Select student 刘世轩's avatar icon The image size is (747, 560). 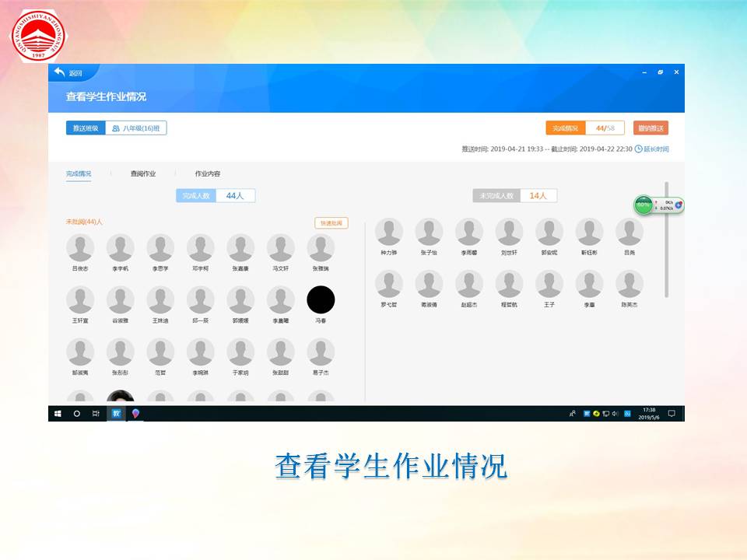[x=510, y=232]
